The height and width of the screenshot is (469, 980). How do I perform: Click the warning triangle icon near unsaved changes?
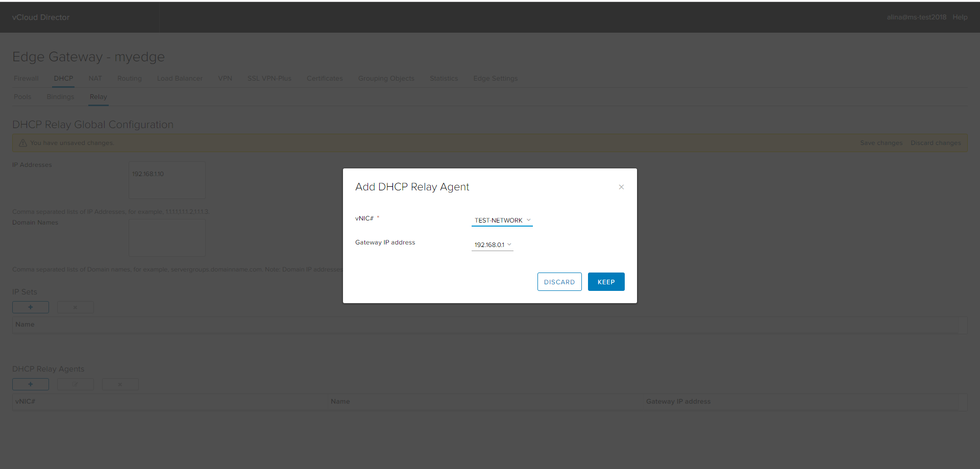[x=22, y=142]
